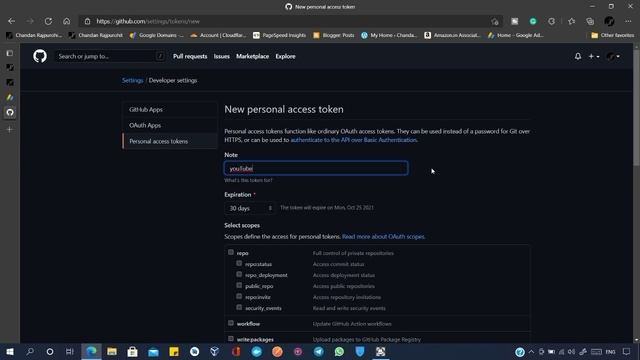
Task: Toggle vertical tabs pane icon
Action: click(10, 53)
